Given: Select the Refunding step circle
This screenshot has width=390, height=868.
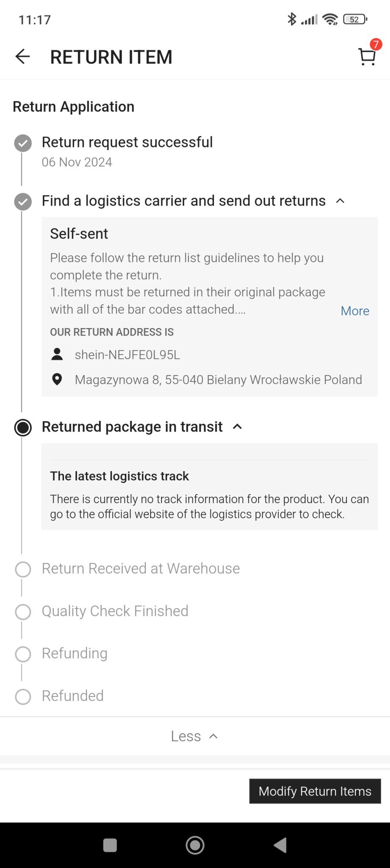Looking at the screenshot, I should point(23,654).
